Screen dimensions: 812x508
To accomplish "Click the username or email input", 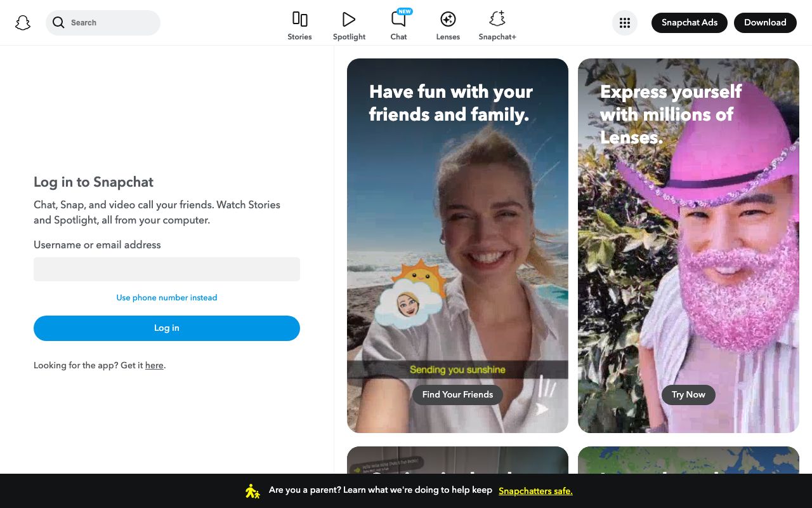I will (x=167, y=269).
